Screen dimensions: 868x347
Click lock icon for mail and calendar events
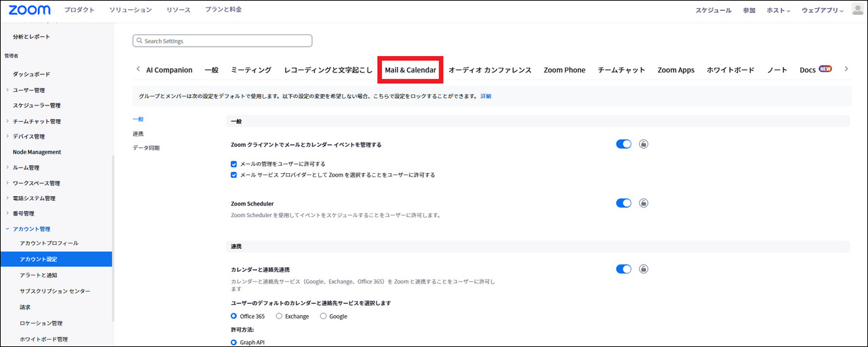[643, 144]
